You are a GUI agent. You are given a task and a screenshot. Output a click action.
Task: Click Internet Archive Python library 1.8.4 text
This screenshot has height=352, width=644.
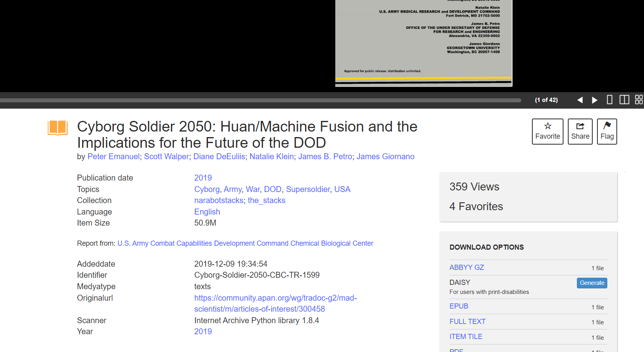(x=256, y=320)
